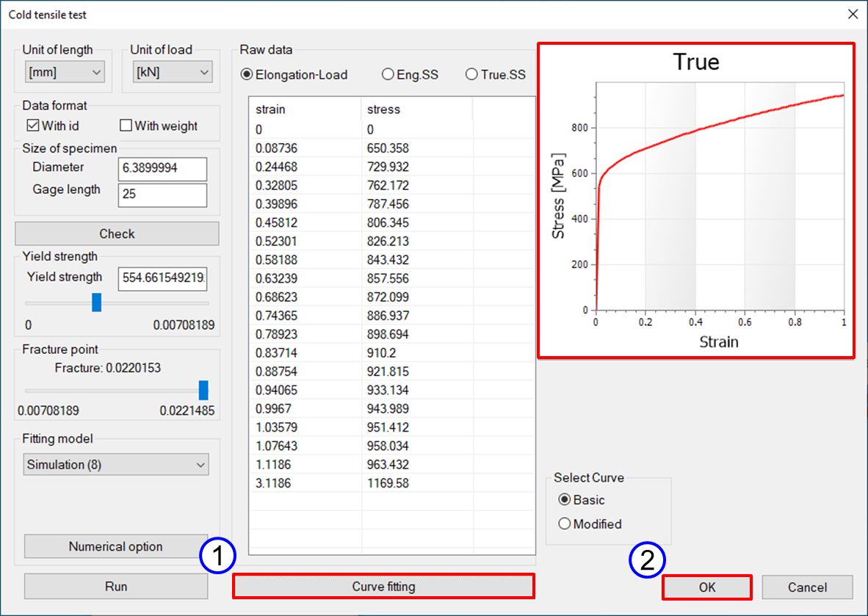868x616 pixels.
Task: Choose the True.SS raw data option
Action: [471, 74]
